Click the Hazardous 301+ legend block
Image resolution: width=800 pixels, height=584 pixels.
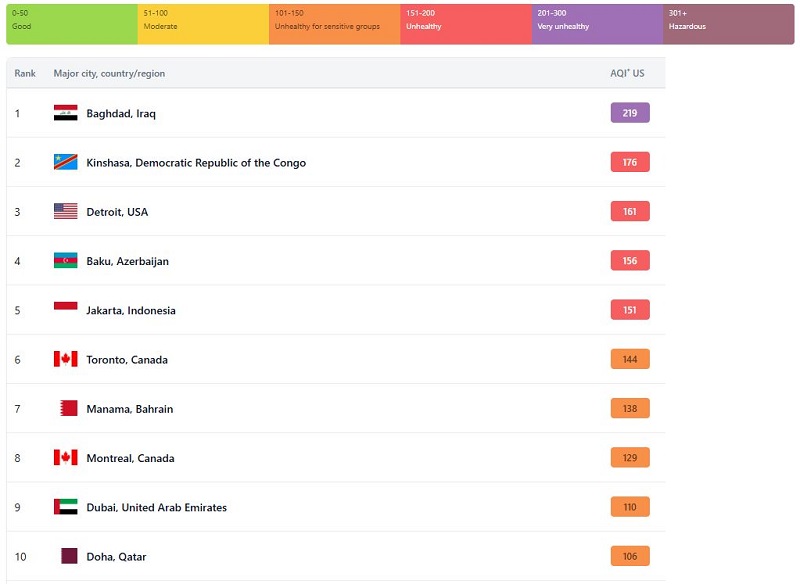[728, 24]
